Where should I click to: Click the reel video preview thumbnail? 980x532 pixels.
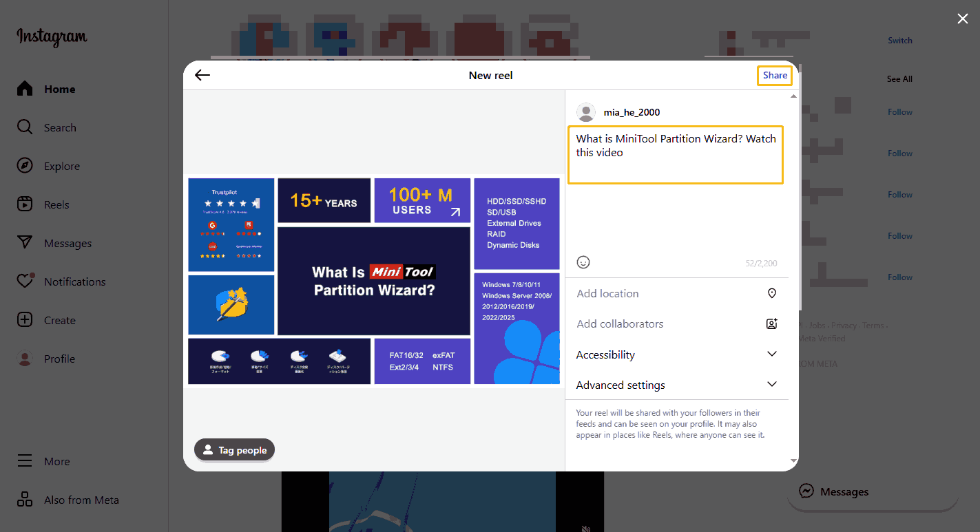click(374, 281)
